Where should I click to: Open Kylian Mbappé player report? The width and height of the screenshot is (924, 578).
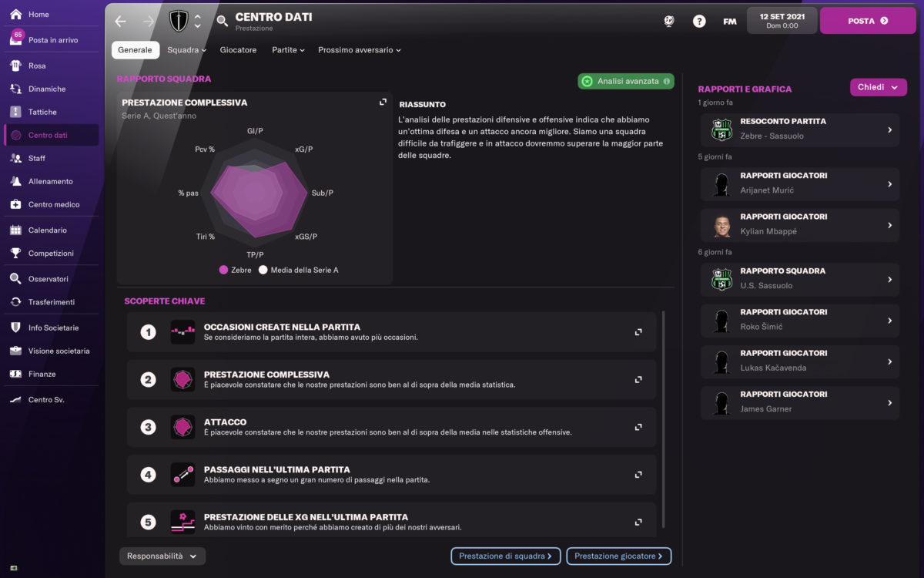click(799, 225)
